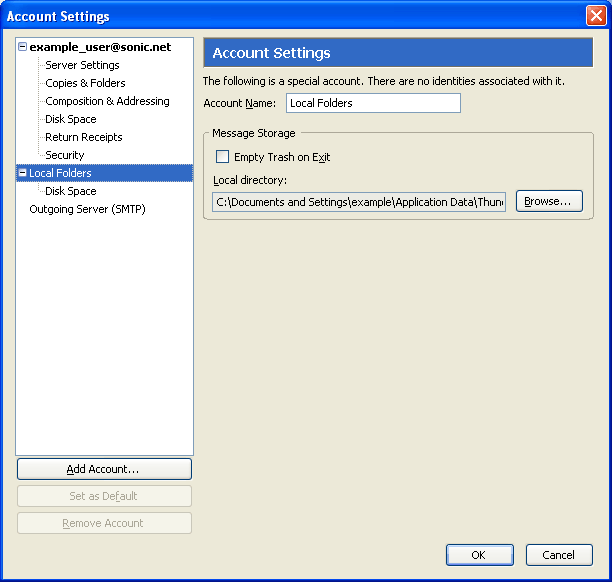Click the Browse... button
This screenshot has width=612, height=582.
(x=549, y=201)
